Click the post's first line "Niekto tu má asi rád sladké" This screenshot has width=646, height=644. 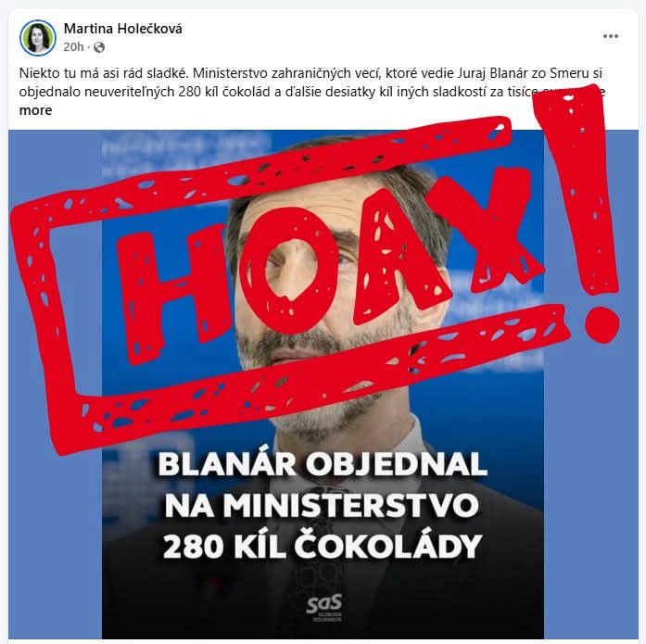[x=104, y=73]
